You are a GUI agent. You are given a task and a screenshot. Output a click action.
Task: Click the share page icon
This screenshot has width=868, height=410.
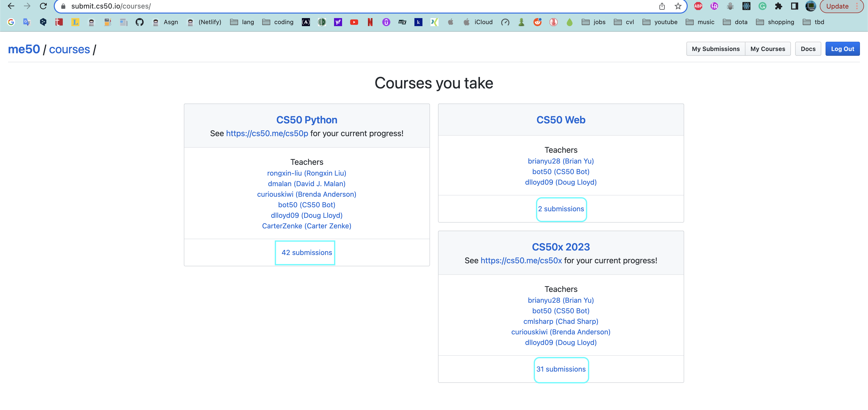tap(662, 6)
